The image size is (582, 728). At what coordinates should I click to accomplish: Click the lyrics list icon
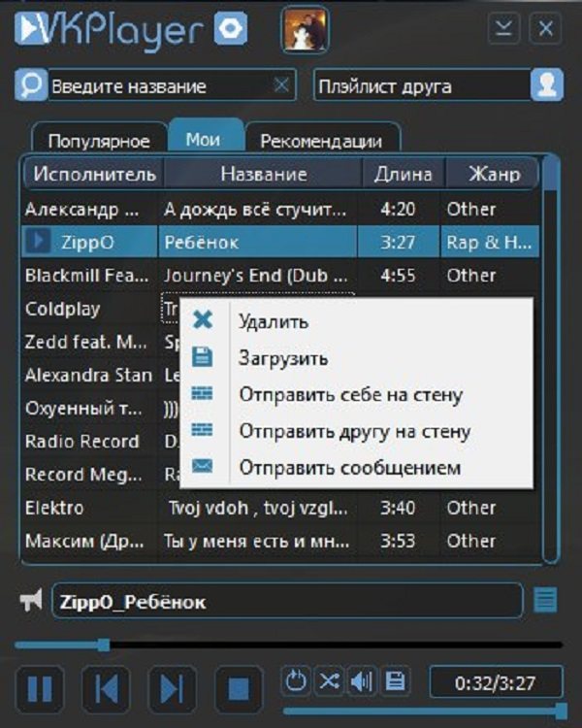tap(545, 600)
